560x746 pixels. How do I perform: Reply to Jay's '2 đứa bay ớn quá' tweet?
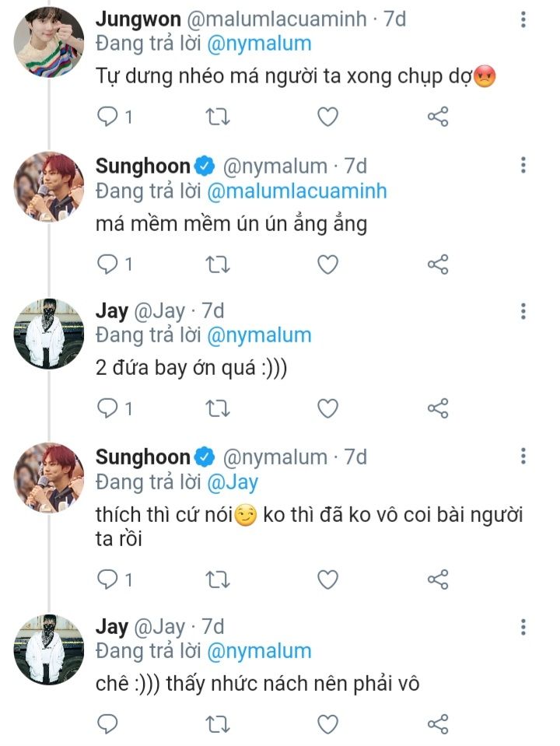(x=107, y=408)
